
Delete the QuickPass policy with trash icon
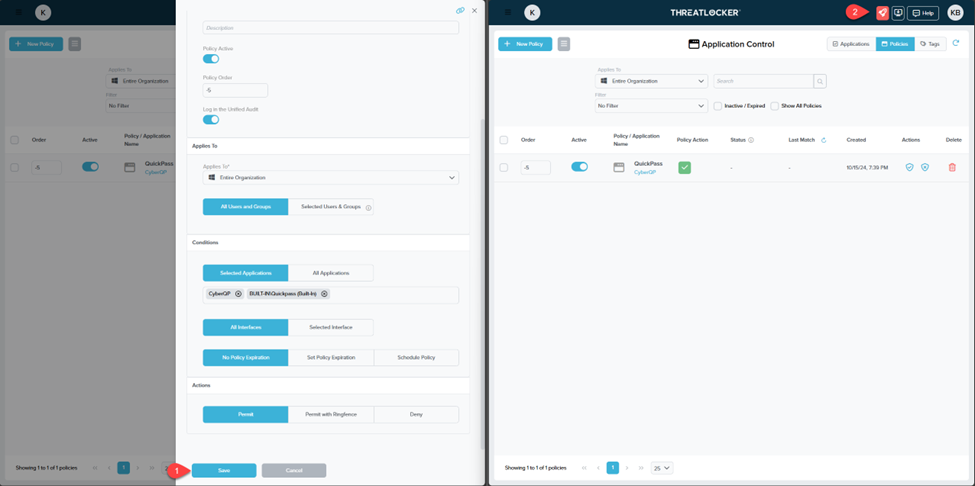[x=952, y=167]
